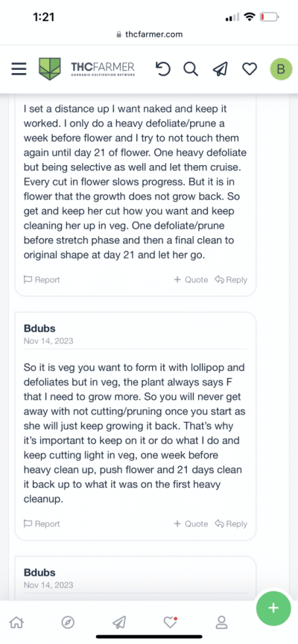Reply to the second Bdubs post
298x644 pixels.
pos(231,523)
